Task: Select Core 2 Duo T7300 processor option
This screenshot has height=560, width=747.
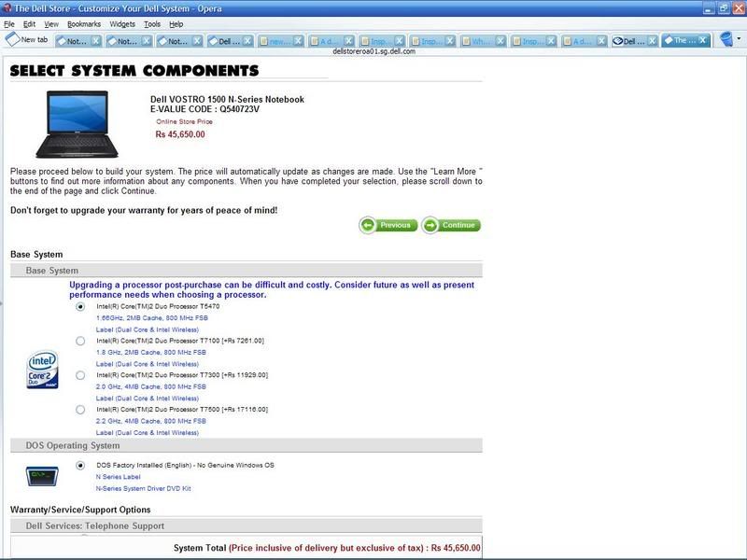Action: tap(80, 375)
